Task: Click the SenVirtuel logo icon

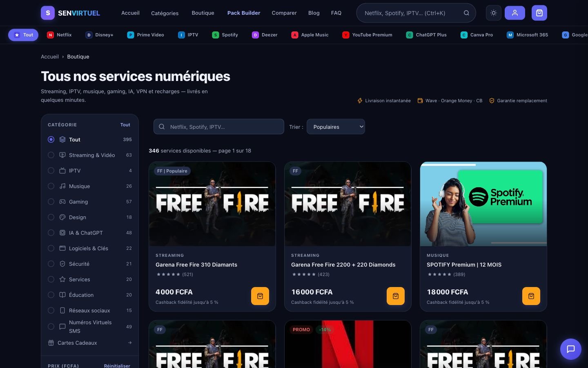Action: [x=48, y=13]
